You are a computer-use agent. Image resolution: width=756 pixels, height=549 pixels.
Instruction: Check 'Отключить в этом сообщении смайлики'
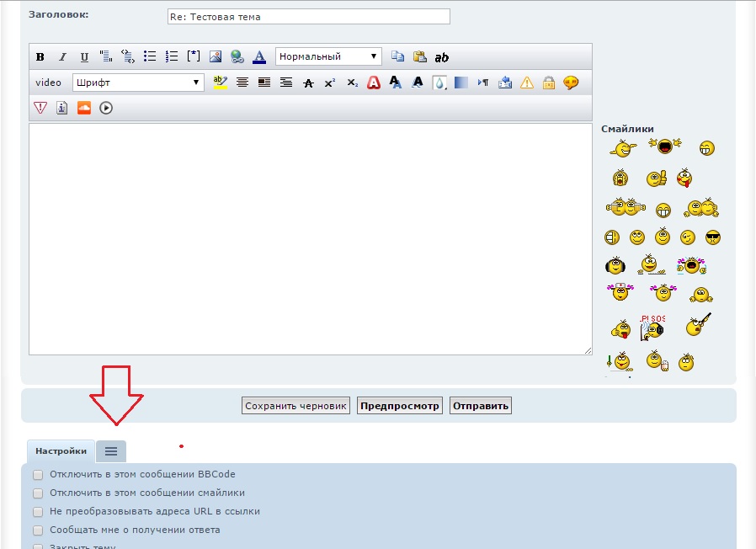[x=38, y=493]
